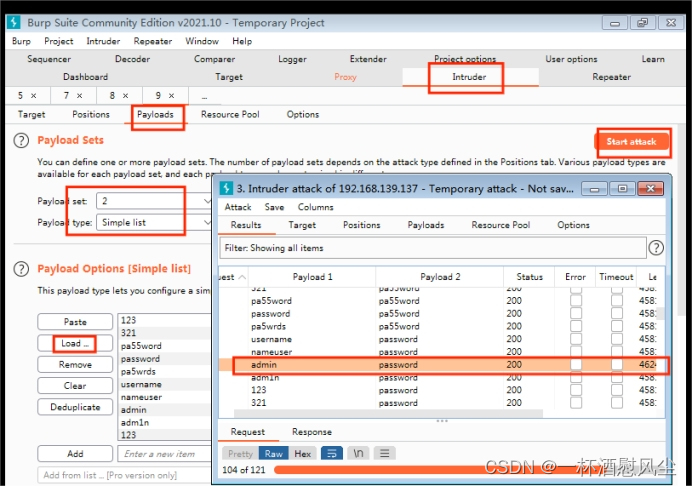This screenshot has height=486, width=692.
Task: Switch to the Proxy tab
Action: click(345, 77)
